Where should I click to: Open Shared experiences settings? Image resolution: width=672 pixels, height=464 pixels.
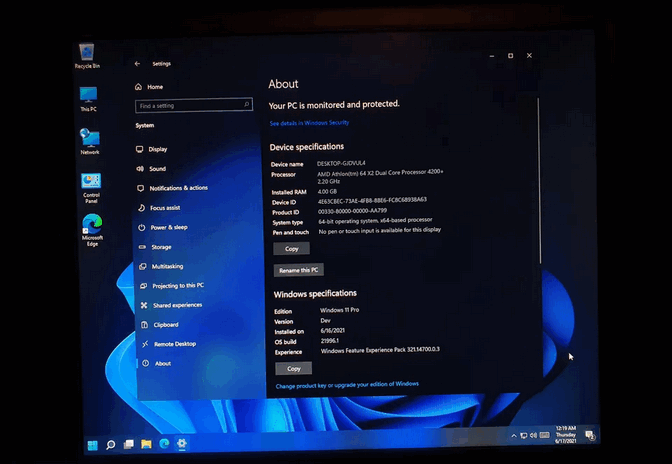coord(171,305)
